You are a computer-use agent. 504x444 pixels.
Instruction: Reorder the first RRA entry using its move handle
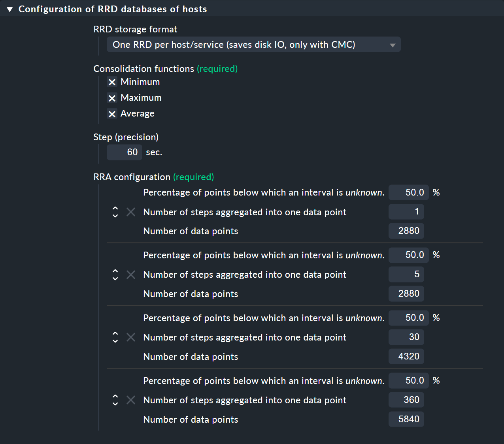click(115, 212)
